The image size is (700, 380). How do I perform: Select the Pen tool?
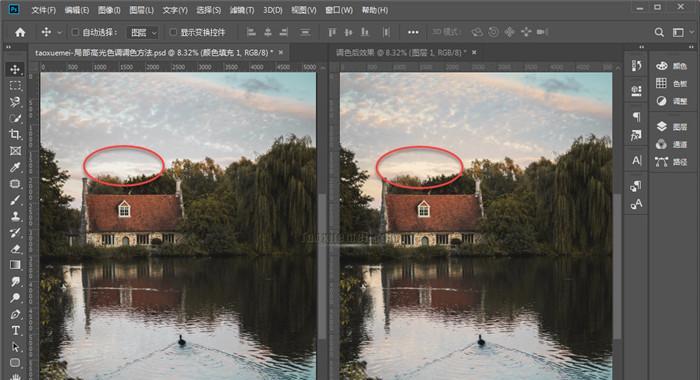[x=15, y=314]
